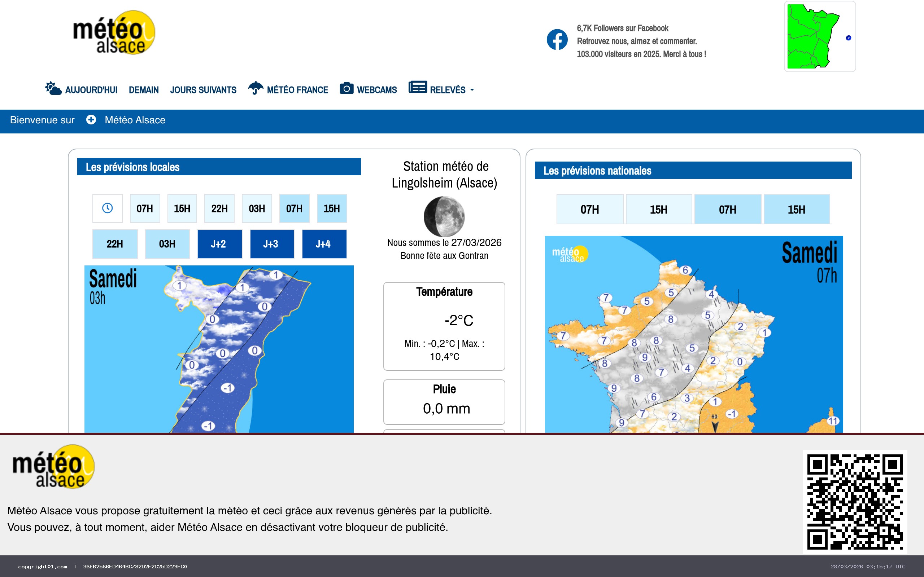Select the 22H local forecast time
The height and width of the screenshot is (577, 924).
coord(219,208)
